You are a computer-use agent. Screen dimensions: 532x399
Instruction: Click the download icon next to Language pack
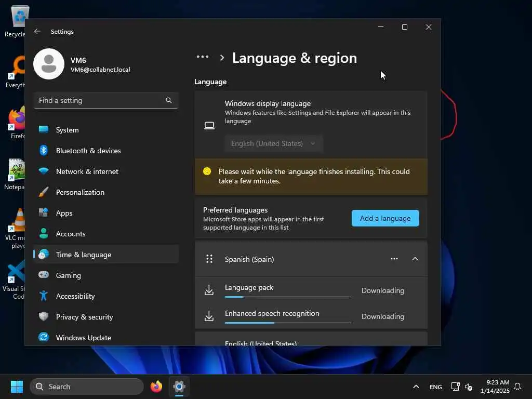point(209,290)
